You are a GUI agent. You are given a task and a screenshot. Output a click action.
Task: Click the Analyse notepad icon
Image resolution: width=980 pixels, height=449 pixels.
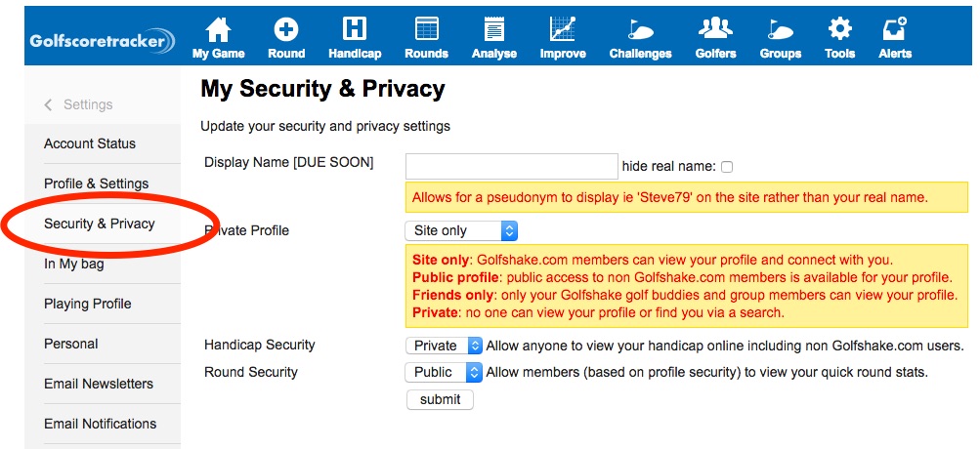[493, 29]
